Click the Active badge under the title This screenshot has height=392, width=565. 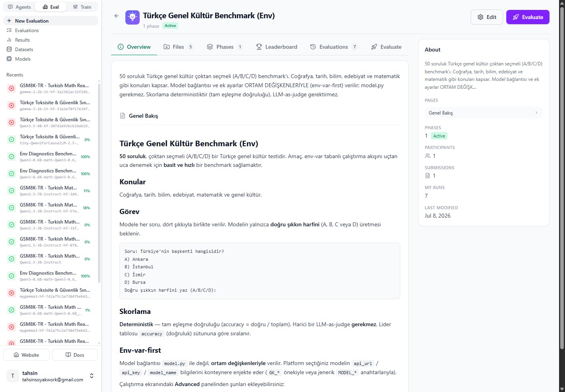(170, 26)
